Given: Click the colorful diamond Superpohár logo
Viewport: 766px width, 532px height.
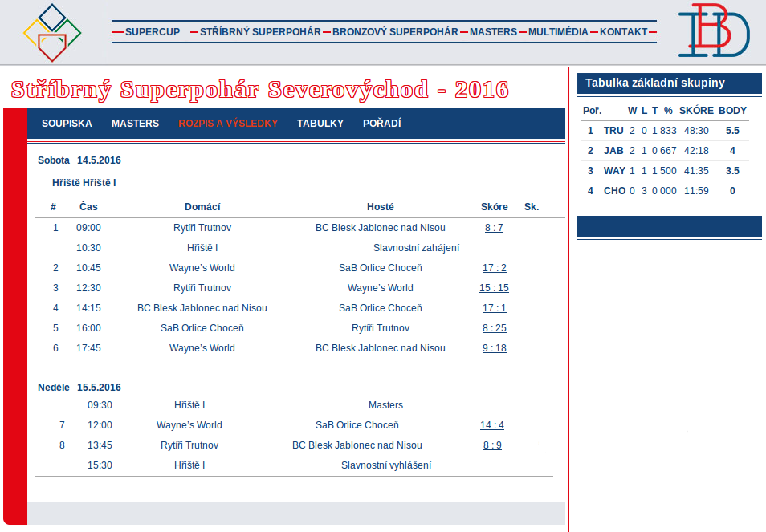Looking at the screenshot, I should (52, 33).
